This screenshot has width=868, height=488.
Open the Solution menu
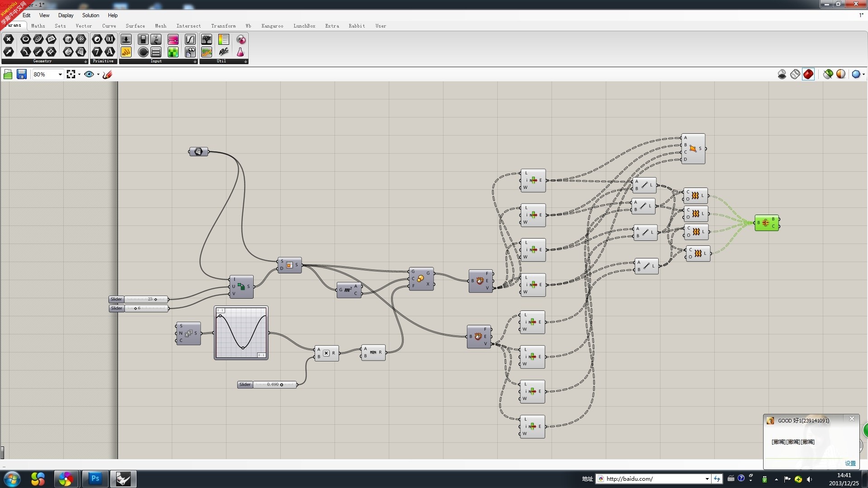90,15
